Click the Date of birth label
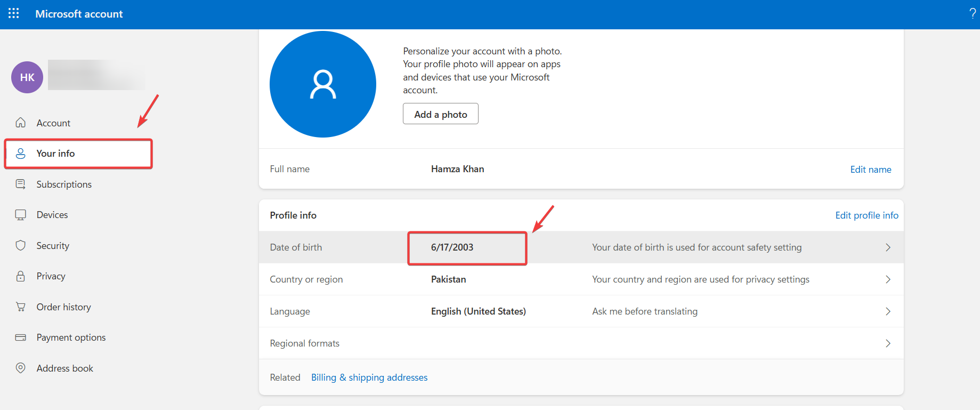Screen dimensions: 980x410 pos(296,247)
